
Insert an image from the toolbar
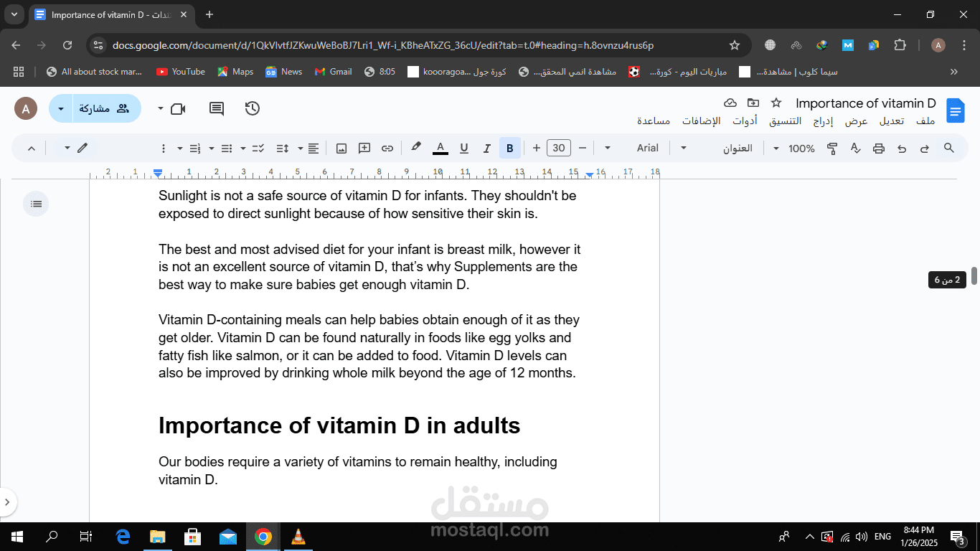click(341, 149)
